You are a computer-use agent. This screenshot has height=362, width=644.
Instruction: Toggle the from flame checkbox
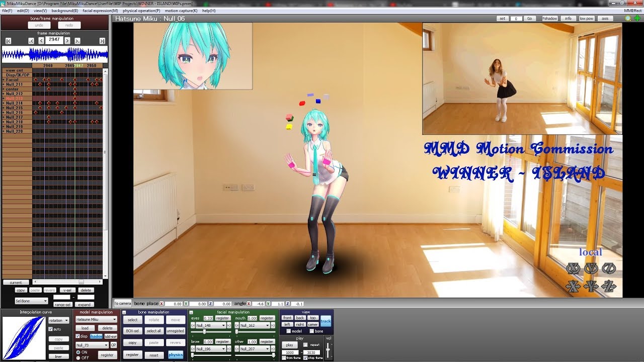click(x=284, y=357)
